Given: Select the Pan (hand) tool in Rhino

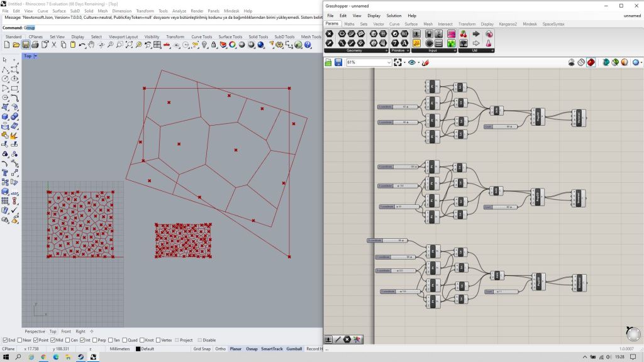Looking at the screenshot, I should [x=92, y=45].
